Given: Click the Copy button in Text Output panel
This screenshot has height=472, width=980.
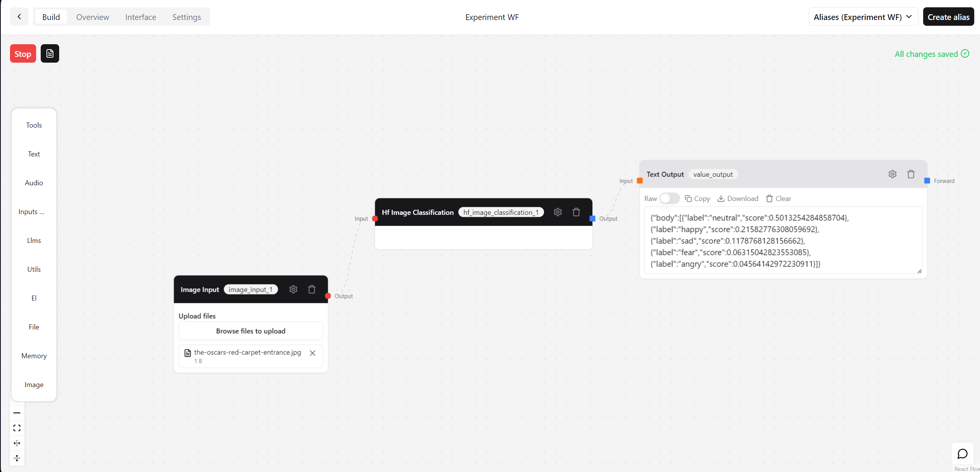Looking at the screenshot, I should click(698, 198).
